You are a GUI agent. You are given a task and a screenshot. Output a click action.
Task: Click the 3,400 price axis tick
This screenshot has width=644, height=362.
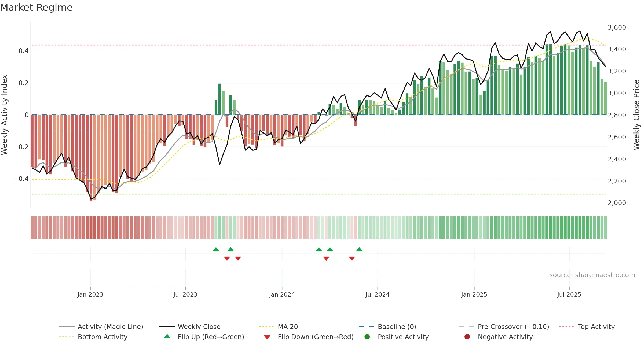tap(617, 49)
